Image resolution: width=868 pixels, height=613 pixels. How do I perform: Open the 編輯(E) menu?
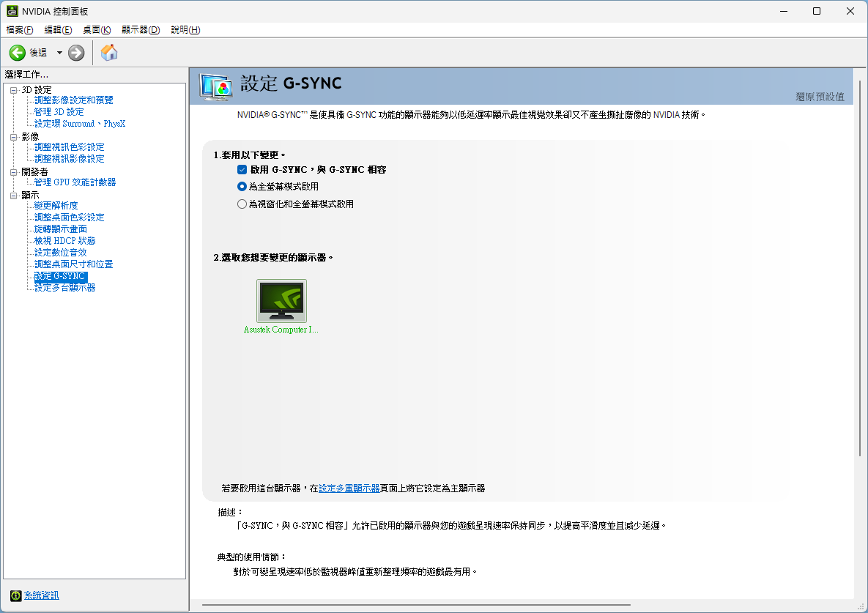(x=58, y=30)
